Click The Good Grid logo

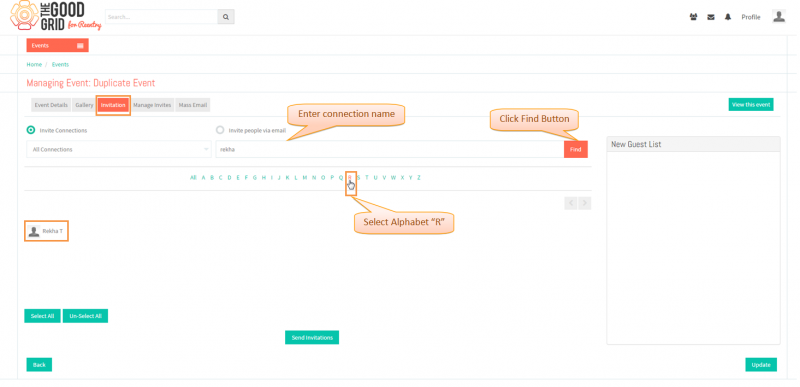tap(56, 15)
